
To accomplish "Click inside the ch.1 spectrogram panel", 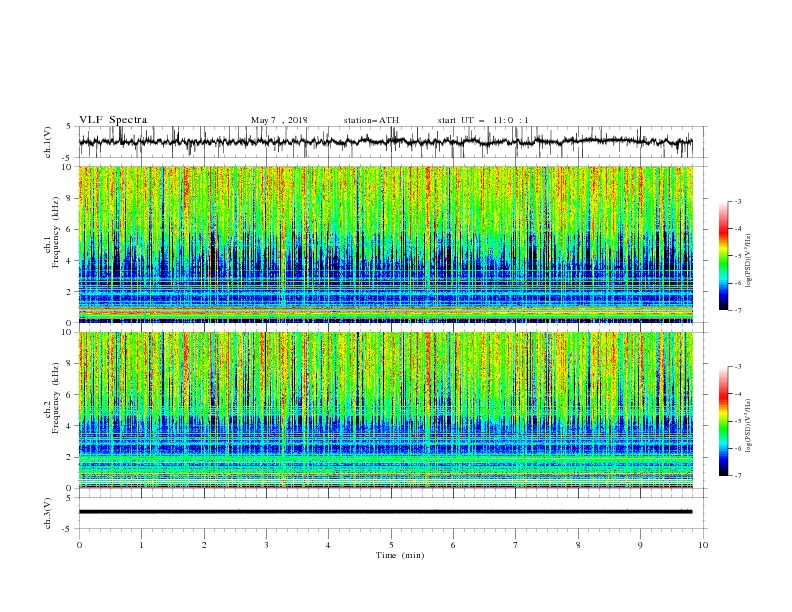I will click(385, 244).
